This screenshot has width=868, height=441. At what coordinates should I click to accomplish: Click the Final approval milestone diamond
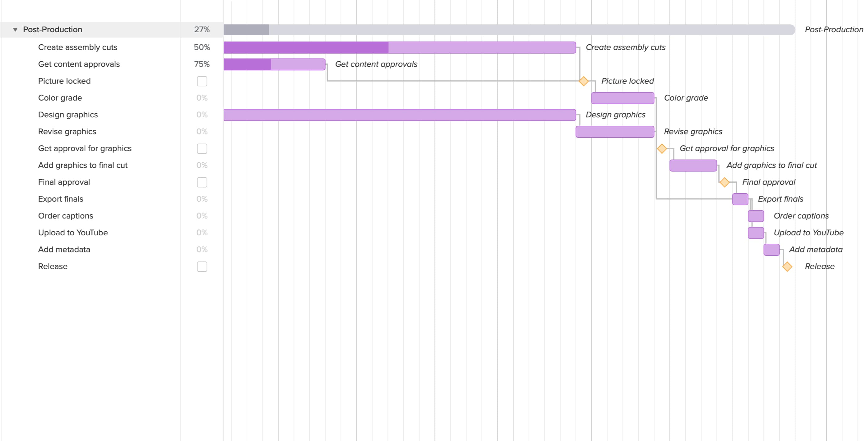(724, 182)
